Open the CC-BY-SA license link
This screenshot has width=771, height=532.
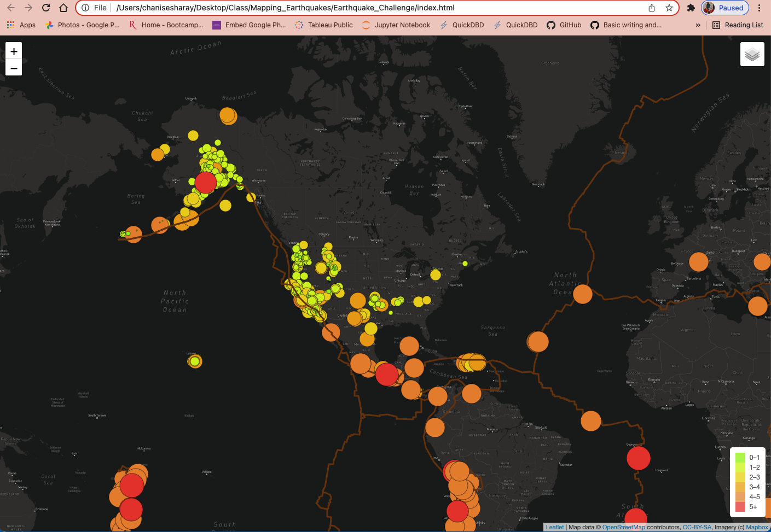tap(697, 527)
